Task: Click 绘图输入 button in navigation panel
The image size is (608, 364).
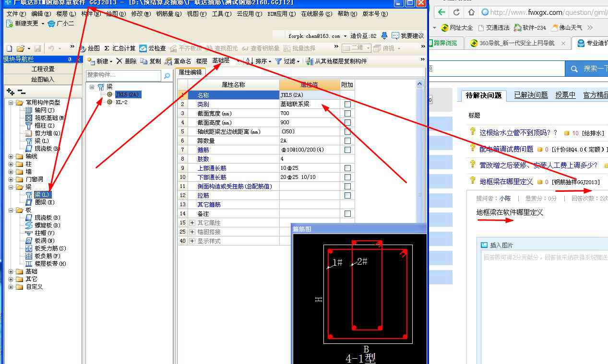Action: coord(43,79)
